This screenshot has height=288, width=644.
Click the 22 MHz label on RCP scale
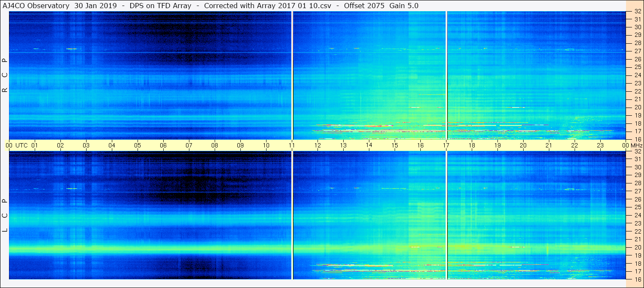[638, 91]
